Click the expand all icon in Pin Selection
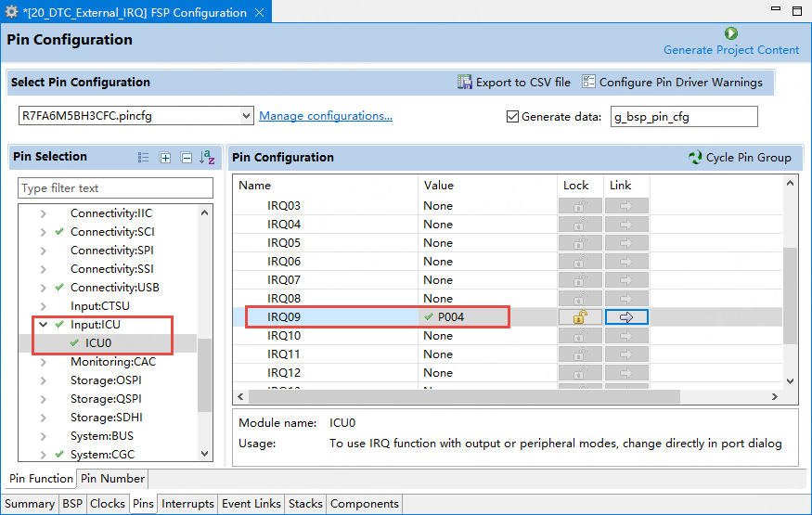The image size is (812, 515). coord(165,158)
